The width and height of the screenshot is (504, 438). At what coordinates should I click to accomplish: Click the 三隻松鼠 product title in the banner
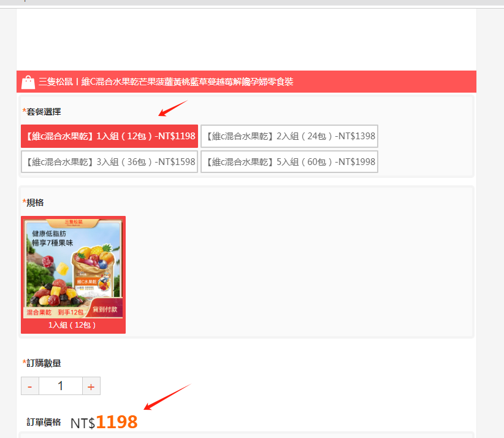(x=166, y=82)
